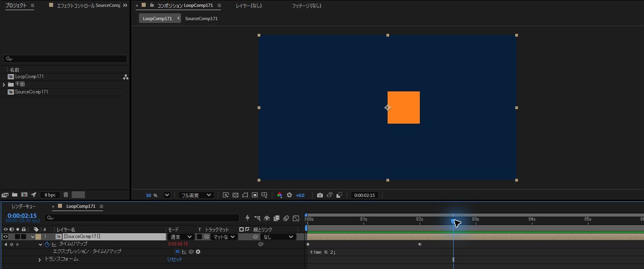Open the graph editor icon in timeline

[x=296, y=218]
